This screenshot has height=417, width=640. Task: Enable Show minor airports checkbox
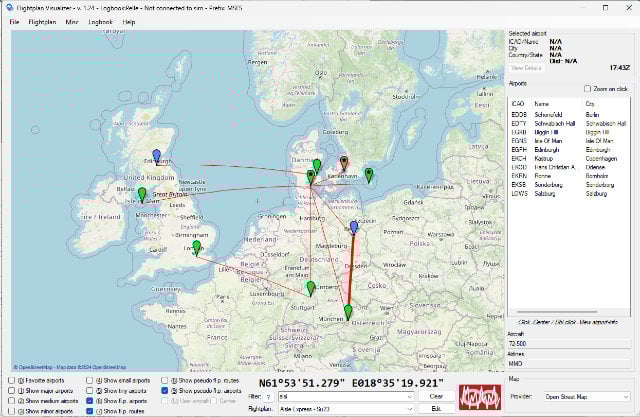point(11,411)
